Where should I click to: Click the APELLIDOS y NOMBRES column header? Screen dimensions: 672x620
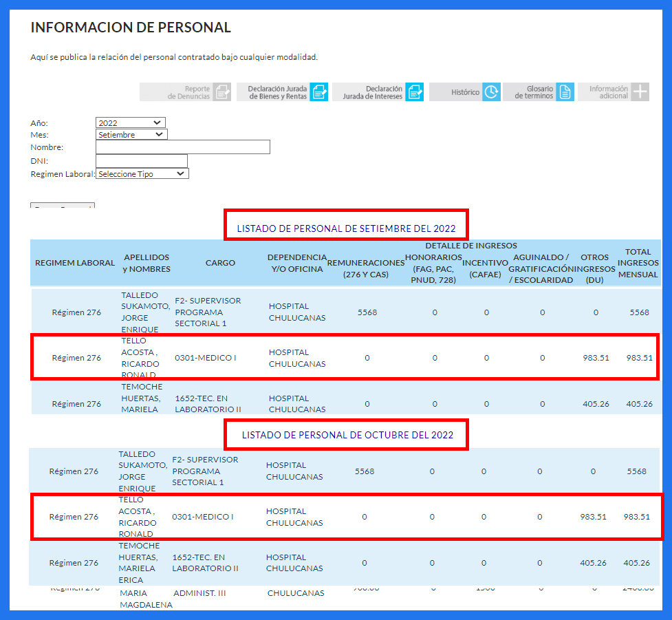(147, 263)
